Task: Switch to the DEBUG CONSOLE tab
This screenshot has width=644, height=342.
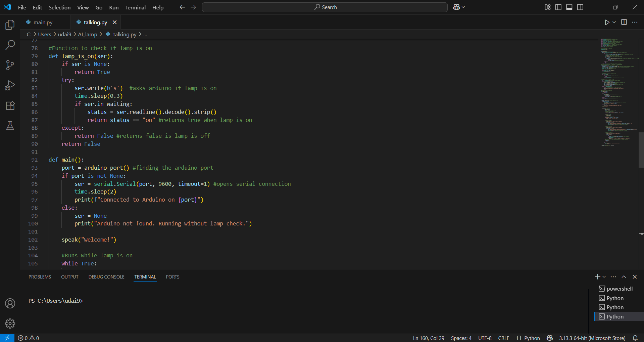Action: click(x=106, y=277)
